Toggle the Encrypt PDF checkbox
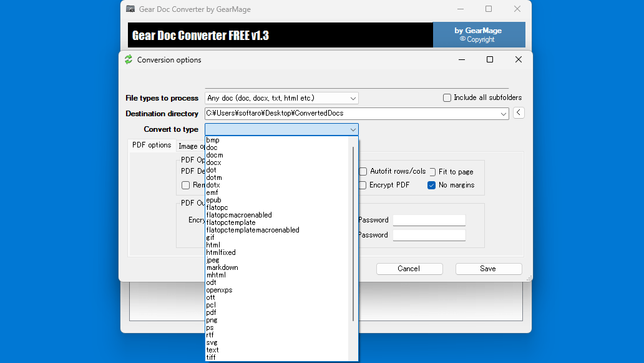This screenshot has height=363, width=644. (x=363, y=186)
